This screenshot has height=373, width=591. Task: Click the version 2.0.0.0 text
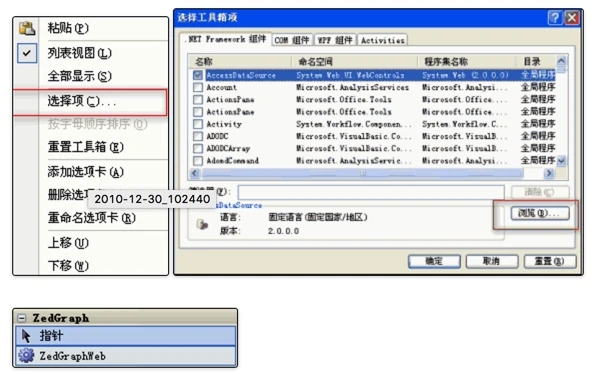coord(283,231)
